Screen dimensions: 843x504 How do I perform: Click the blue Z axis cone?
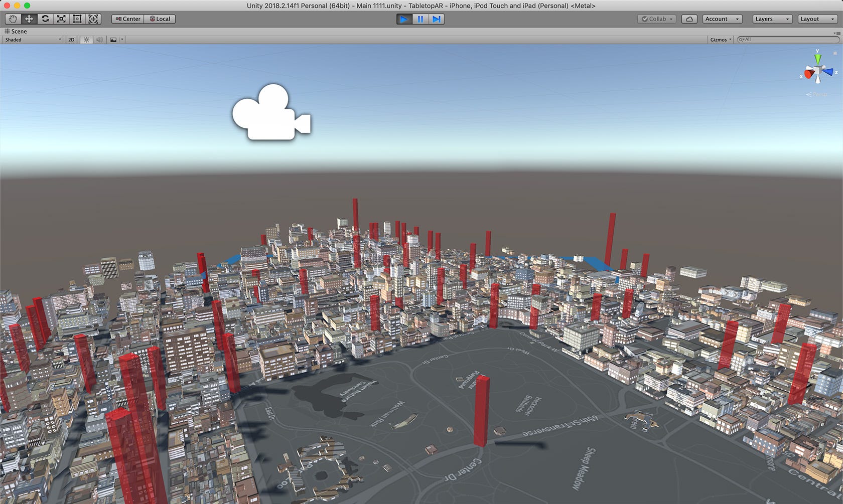tap(828, 72)
